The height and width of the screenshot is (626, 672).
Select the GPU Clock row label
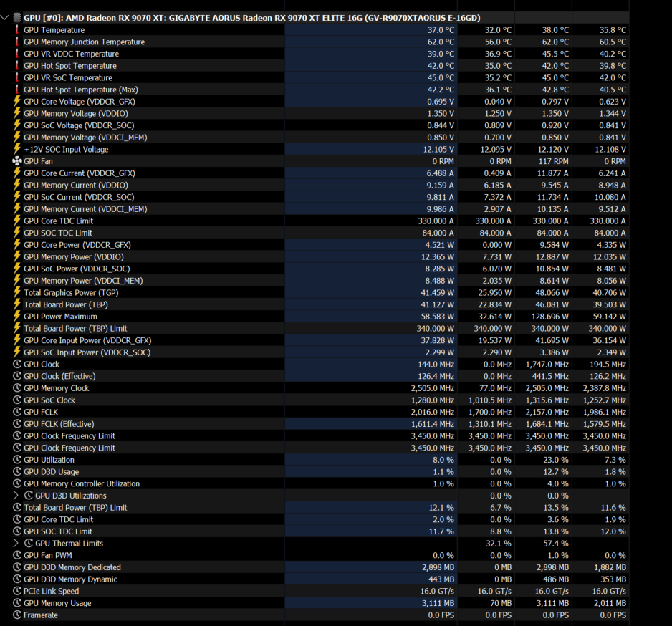tap(42, 364)
